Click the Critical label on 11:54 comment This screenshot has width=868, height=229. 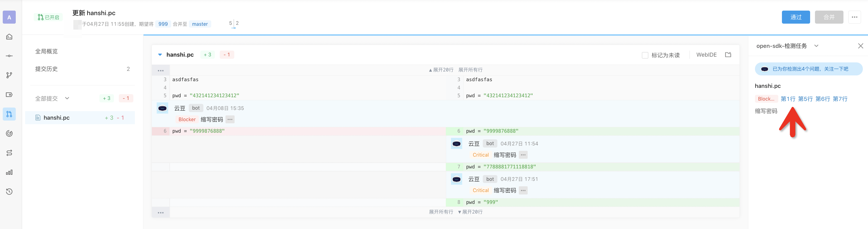pyautogui.click(x=480, y=155)
